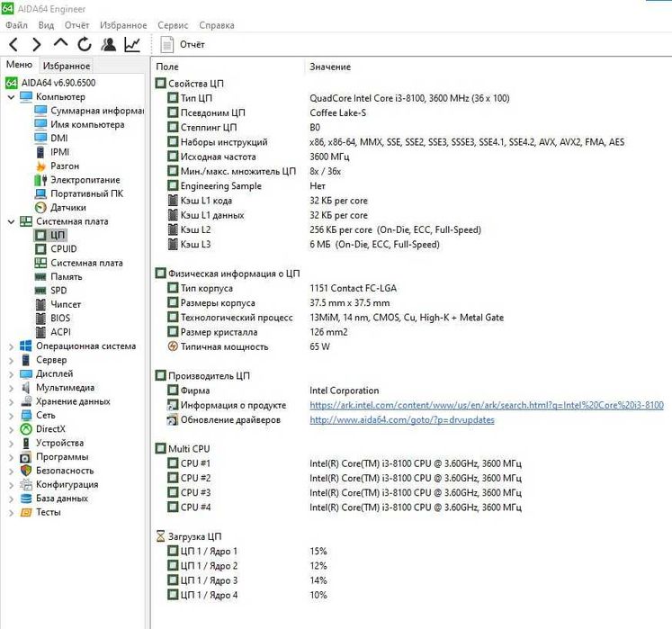The height and width of the screenshot is (629, 672).
Task: Click the Чипсет chip icon
Action: (40, 304)
